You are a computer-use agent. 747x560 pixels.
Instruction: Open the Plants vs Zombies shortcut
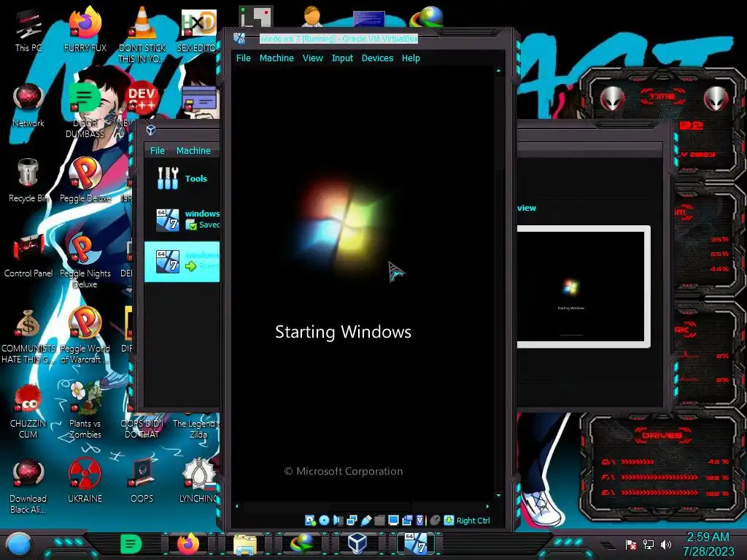(x=85, y=411)
